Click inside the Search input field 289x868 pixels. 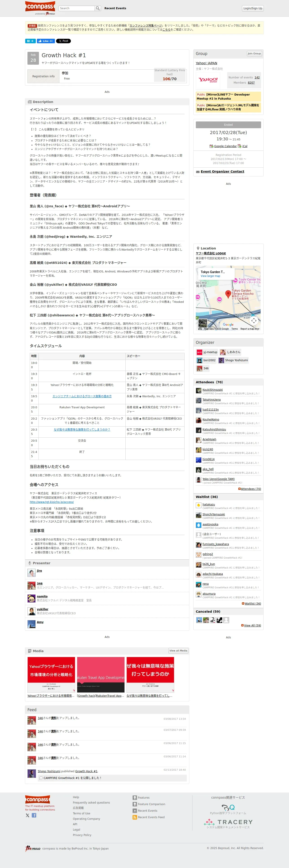pos(77,8)
